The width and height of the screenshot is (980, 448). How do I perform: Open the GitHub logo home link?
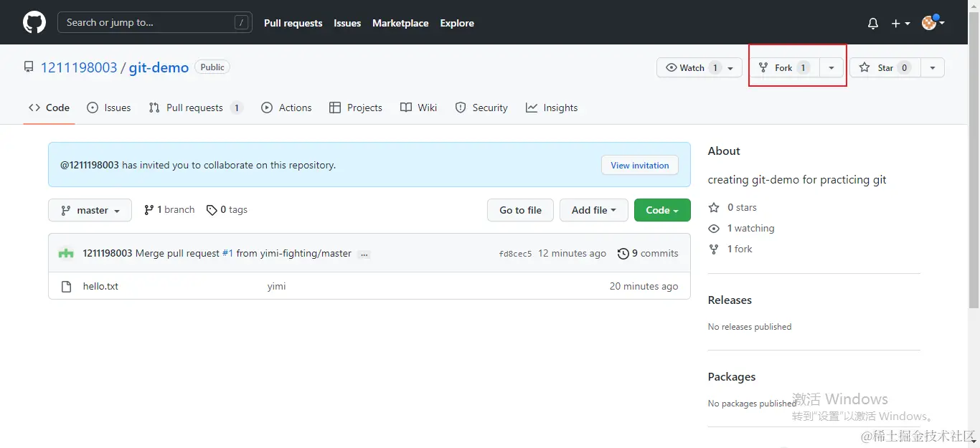coord(34,23)
